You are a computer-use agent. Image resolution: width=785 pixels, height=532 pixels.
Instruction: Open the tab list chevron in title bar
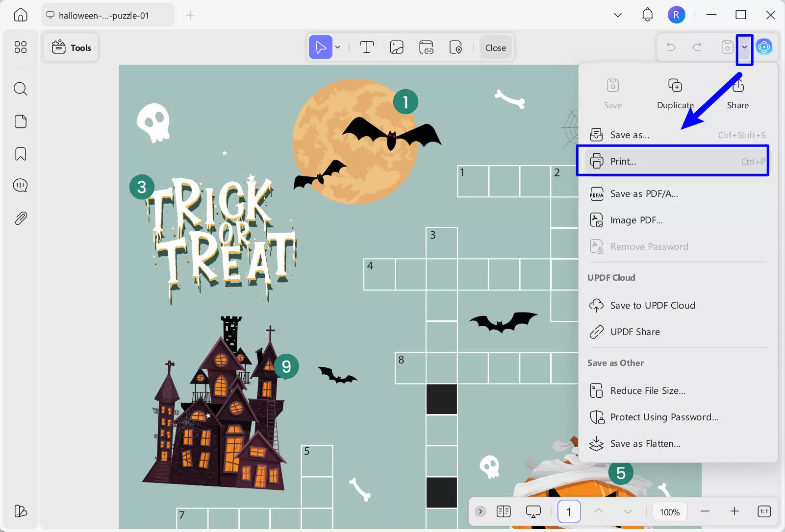click(618, 15)
